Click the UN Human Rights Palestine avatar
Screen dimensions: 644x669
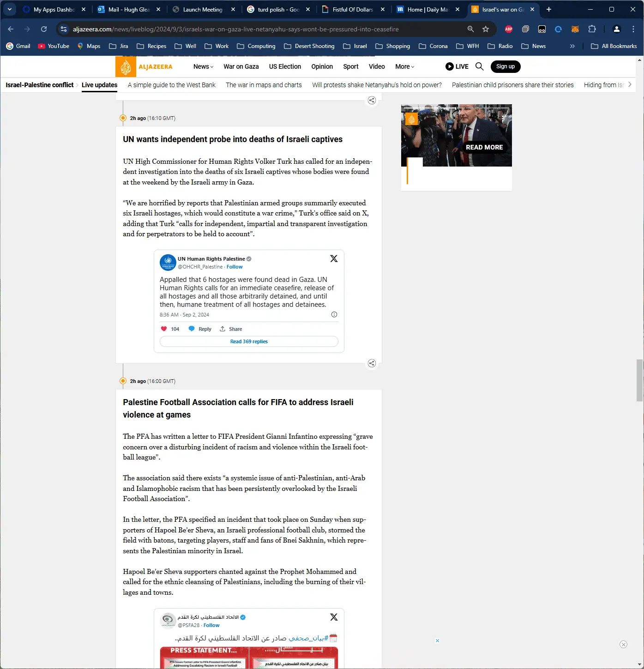click(168, 263)
